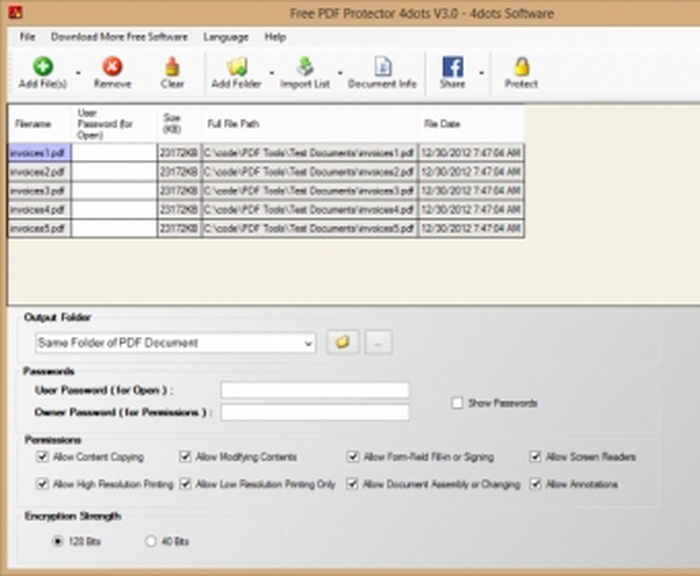700x576 pixels.
Task: Open the File menu
Action: (x=27, y=37)
